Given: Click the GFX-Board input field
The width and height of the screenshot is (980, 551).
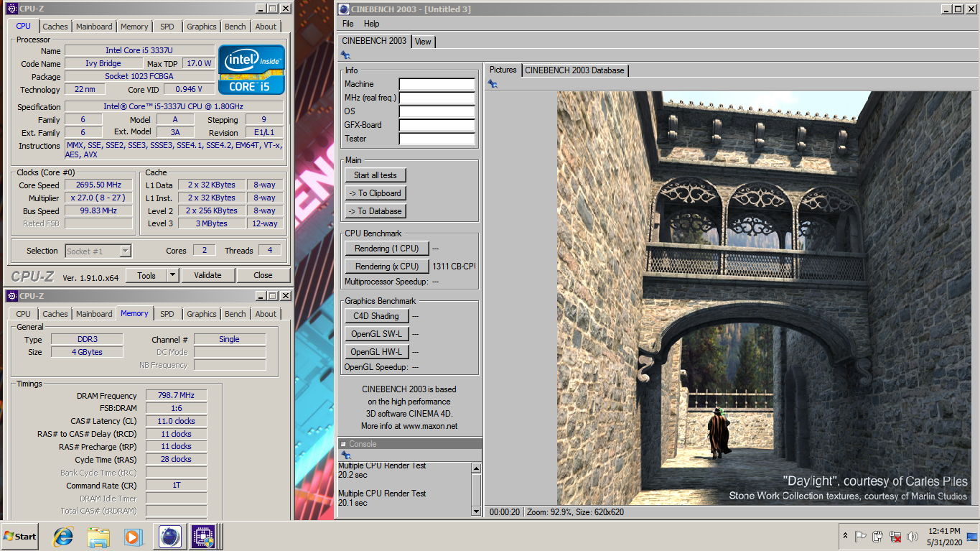Looking at the screenshot, I should click(437, 125).
